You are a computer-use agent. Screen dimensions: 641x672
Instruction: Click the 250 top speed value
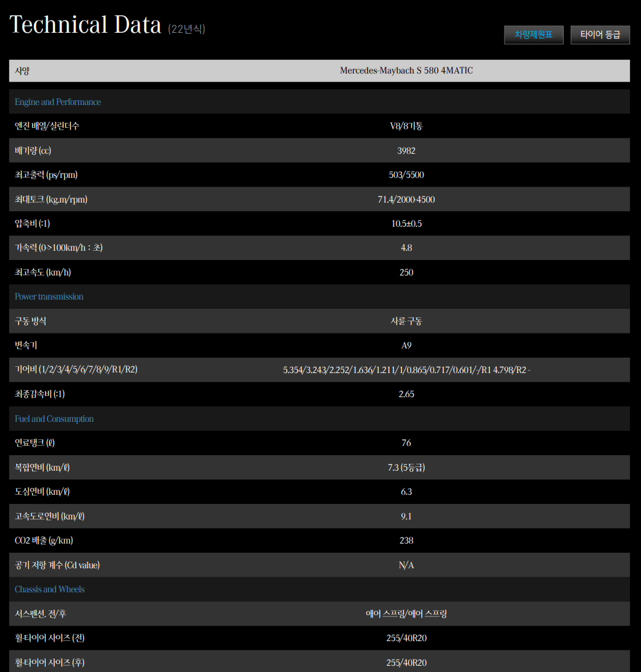[406, 272]
